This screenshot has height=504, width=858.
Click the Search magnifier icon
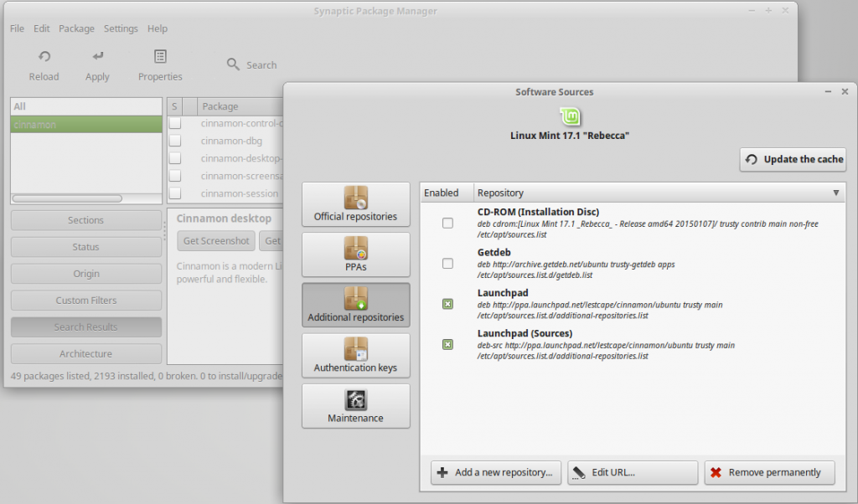pos(232,64)
